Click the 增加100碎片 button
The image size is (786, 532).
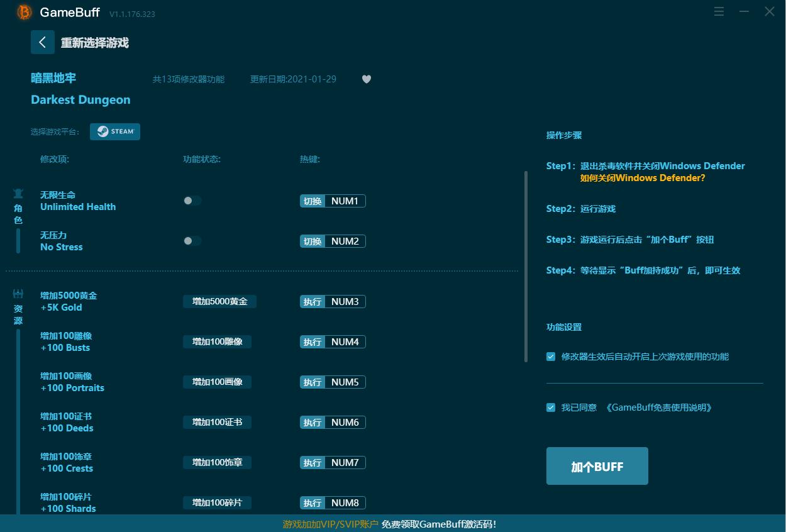[217, 502]
